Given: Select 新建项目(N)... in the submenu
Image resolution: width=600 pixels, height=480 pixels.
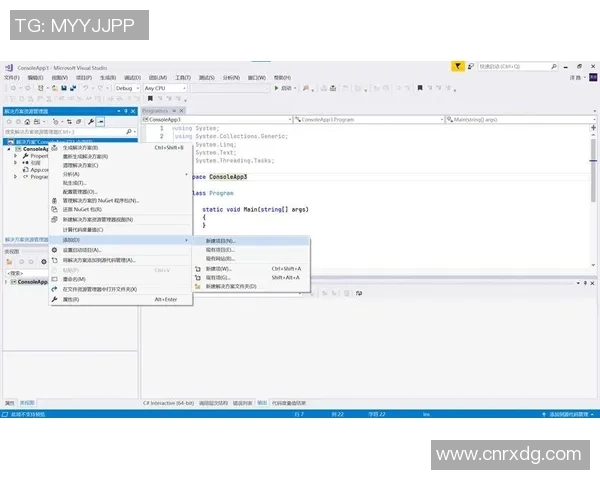Looking at the screenshot, I should pyautogui.click(x=220, y=241).
